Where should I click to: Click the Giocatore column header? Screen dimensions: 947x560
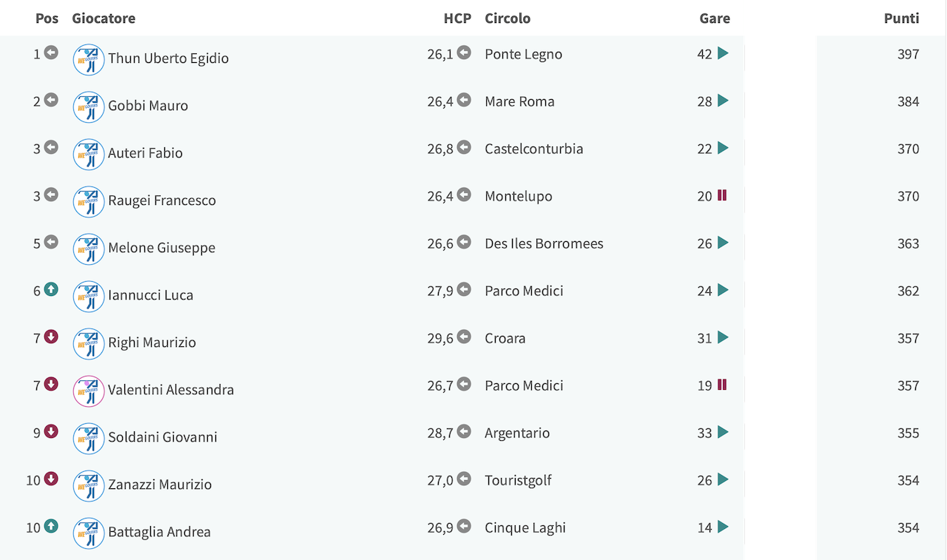point(104,18)
